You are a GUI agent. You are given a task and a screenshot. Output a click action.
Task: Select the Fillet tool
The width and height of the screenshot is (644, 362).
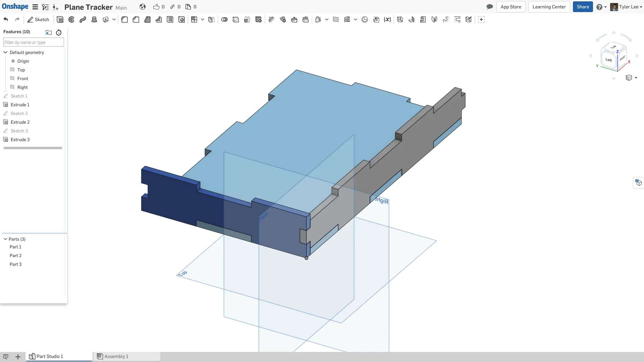click(x=124, y=19)
